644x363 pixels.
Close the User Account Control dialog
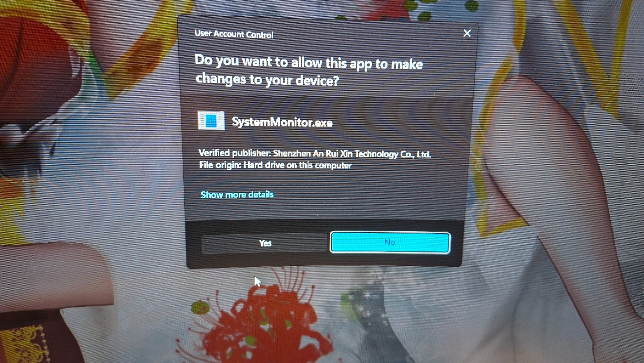pos(467,33)
